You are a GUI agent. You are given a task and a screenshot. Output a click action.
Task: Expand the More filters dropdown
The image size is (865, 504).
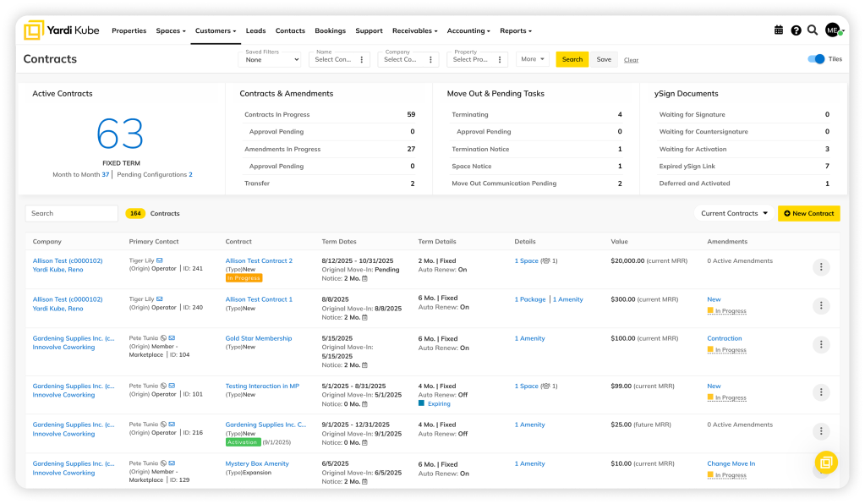[532, 59]
